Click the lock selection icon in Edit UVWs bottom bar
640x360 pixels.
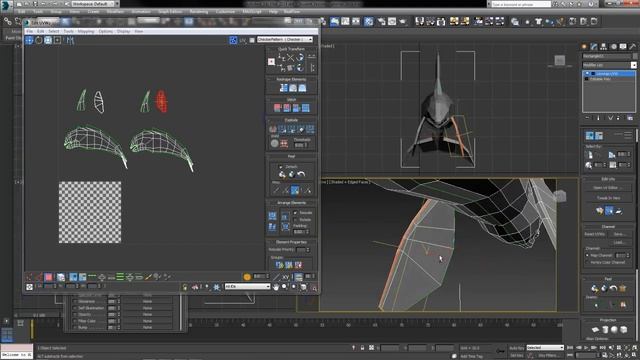pyautogui.click(x=185, y=287)
